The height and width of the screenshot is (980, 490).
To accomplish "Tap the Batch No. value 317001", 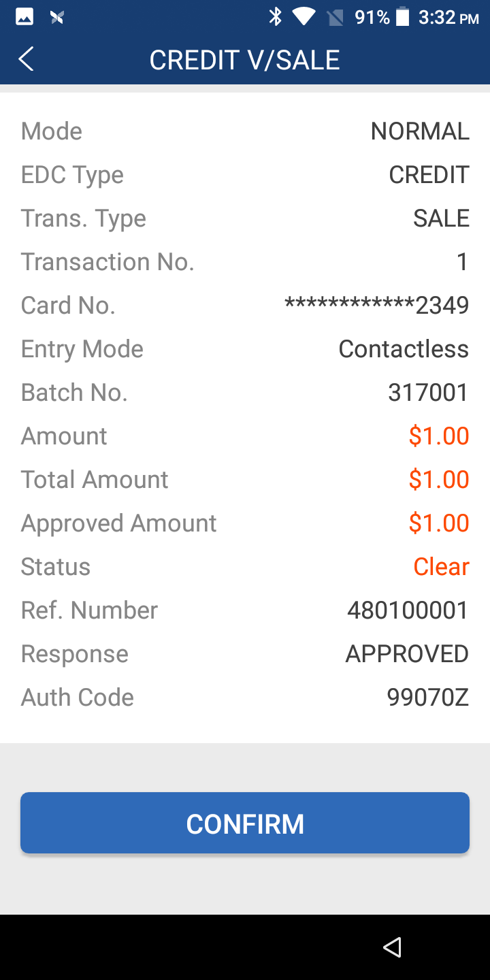I will [428, 393].
